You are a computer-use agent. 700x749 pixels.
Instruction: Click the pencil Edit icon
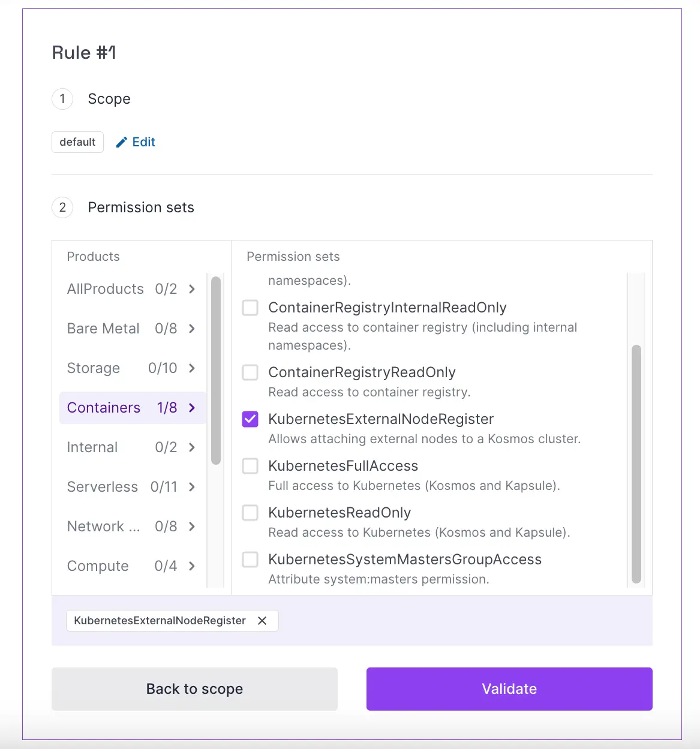(122, 142)
